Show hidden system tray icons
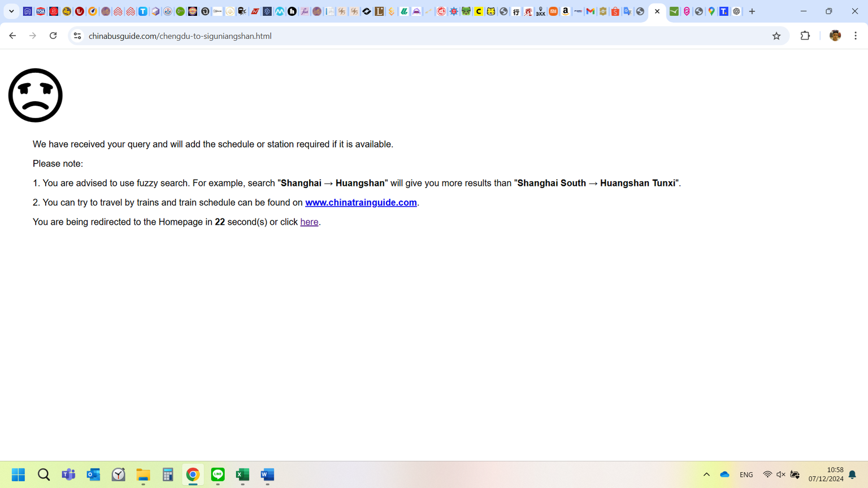Image resolution: width=868 pixels, height=488 pixels. tap(706, 474)
